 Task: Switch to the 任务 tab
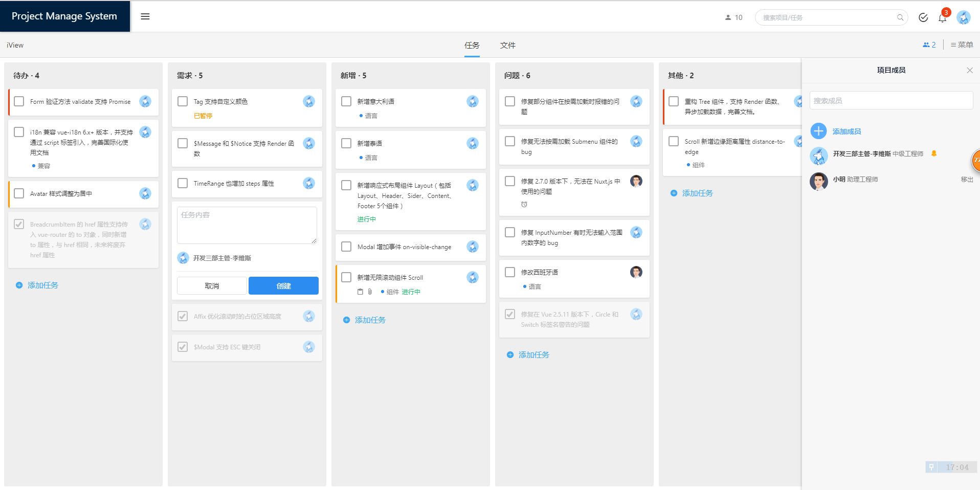tap(472, 46)
